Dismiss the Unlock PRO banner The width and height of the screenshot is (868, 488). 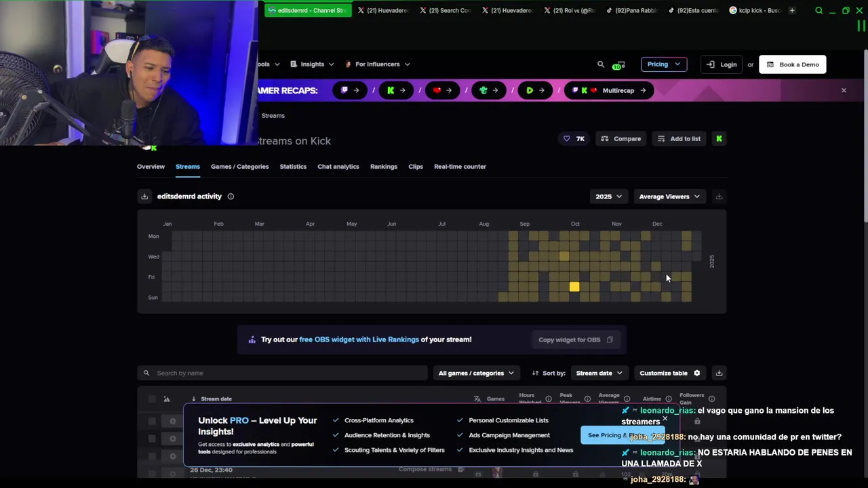[665, 418]
